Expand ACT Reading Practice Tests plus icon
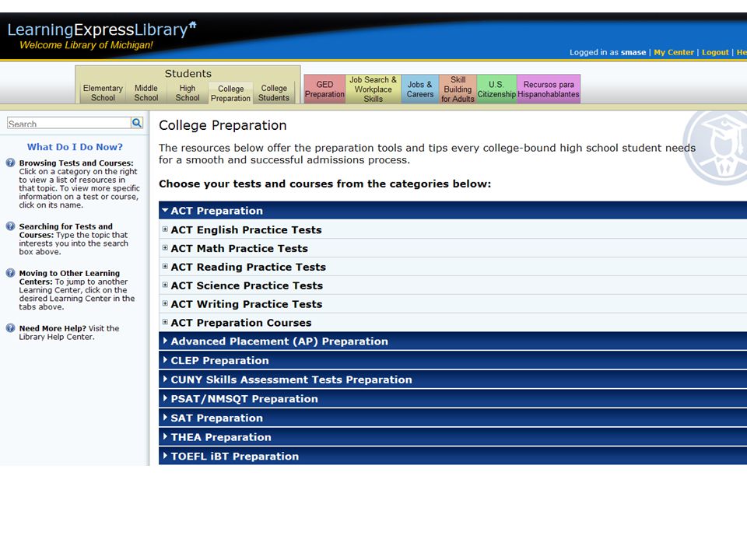This screenshot has height=560, width=747. pyautogui.click(x=165, y=267)
